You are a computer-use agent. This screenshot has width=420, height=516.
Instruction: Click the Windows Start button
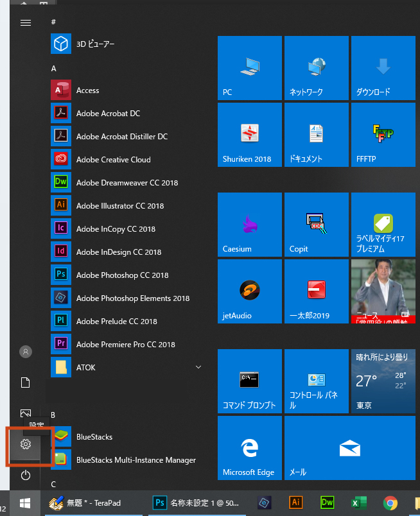click(25, 503)
